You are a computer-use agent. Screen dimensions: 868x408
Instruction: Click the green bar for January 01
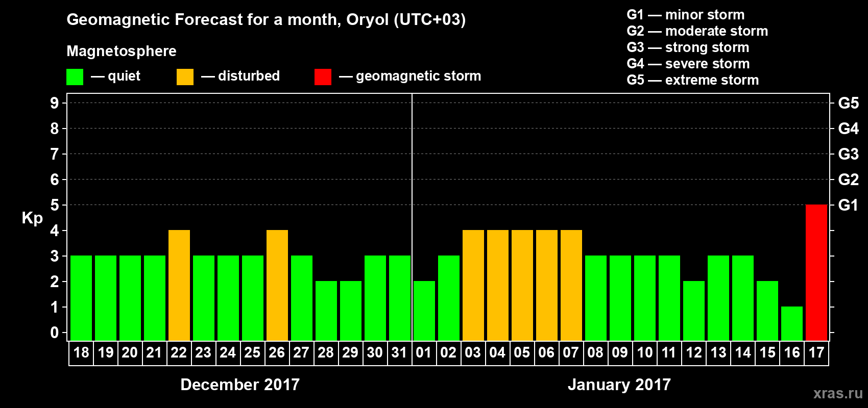pyautogui.click(x=424, y=311)
